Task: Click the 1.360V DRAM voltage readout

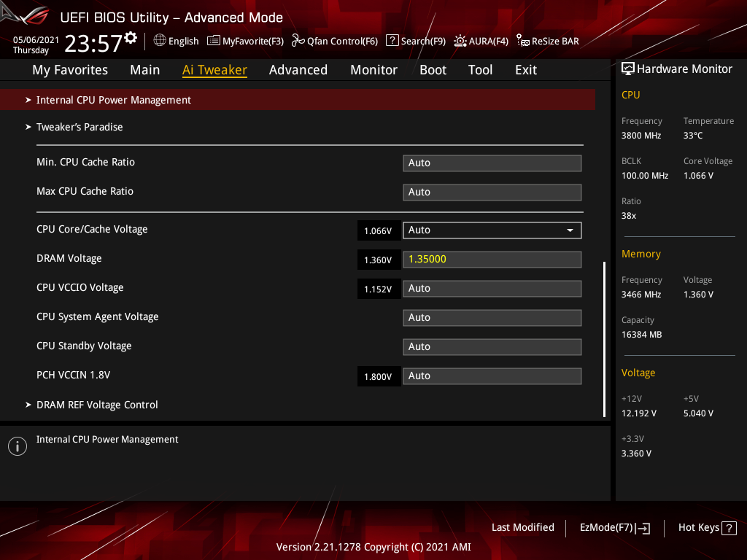Action: pos(379,260)
